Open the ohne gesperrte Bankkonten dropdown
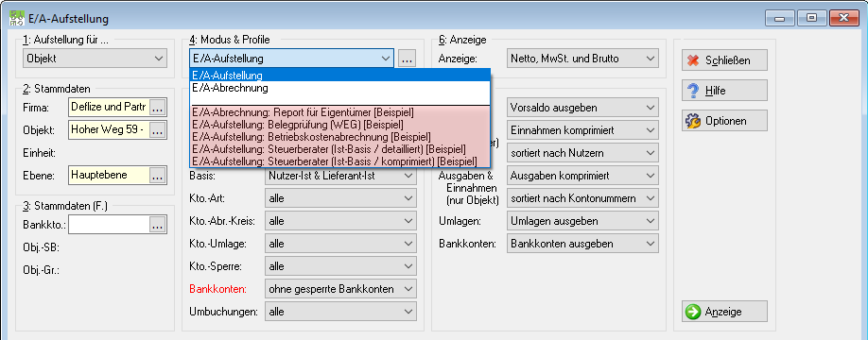Screen dimensions: 868x340 pyautogui.click(x=340, y=289)
